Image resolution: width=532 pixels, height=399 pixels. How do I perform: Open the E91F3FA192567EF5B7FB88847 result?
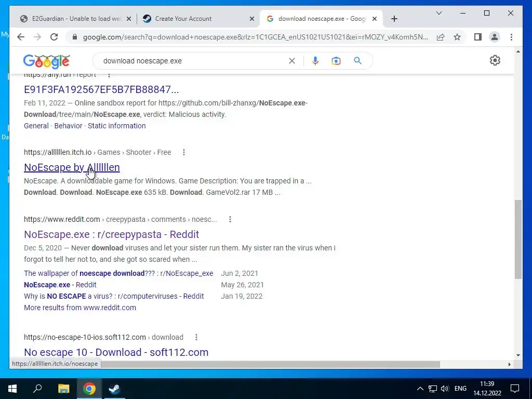click(x=101, y=89)
